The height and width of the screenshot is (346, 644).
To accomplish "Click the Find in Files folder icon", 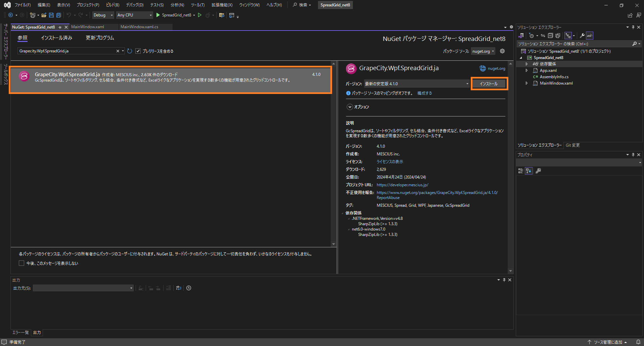I will coord(222,15).
